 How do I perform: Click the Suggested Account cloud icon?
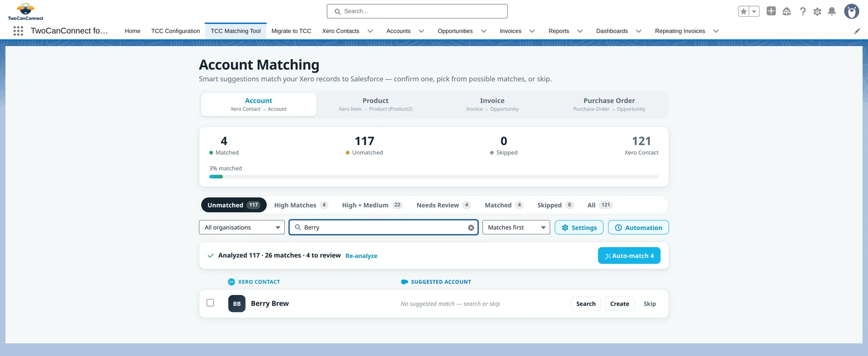coord(404,282)
